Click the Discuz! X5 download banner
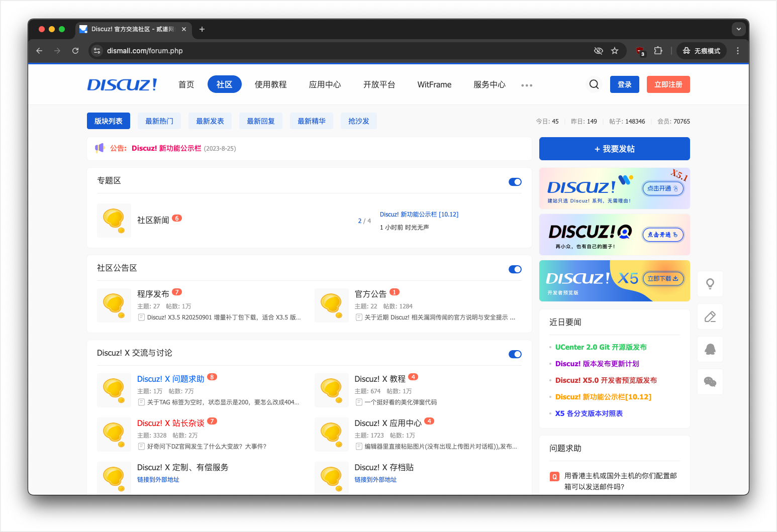The width and height of the screenshot is (777, 532). (614, 281)
